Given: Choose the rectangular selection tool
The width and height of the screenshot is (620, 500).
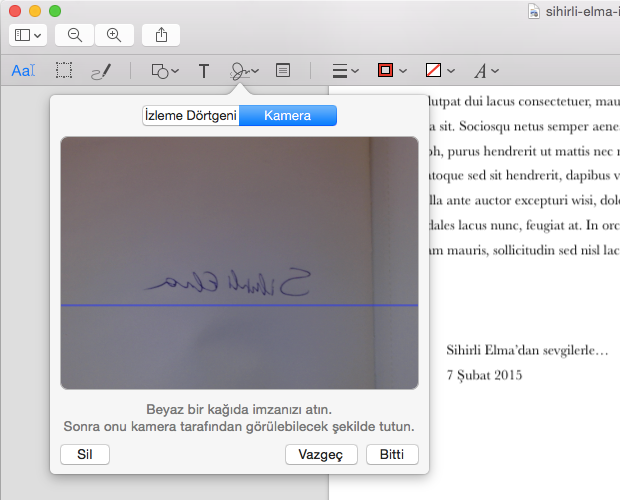Looking at the screenshot, I should (64, 71).
